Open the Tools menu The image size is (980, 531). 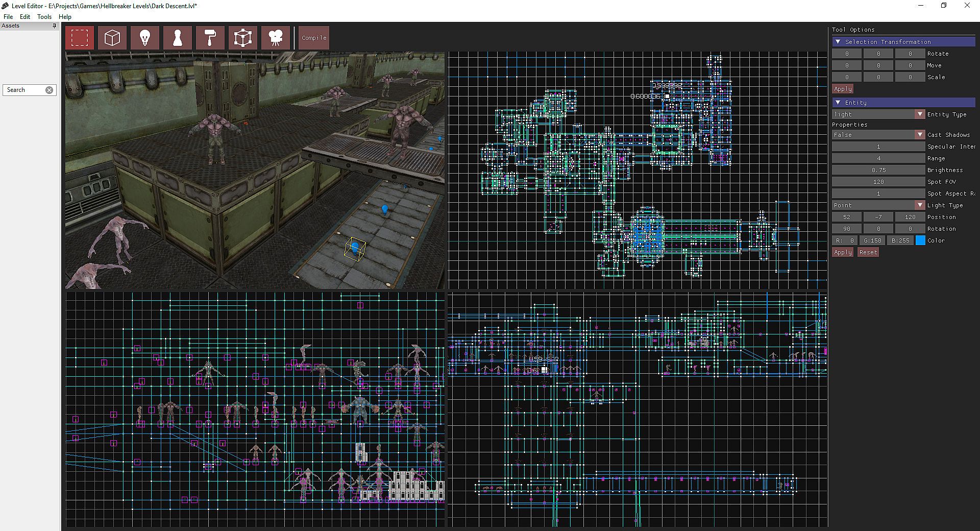(x=44, y=16)
